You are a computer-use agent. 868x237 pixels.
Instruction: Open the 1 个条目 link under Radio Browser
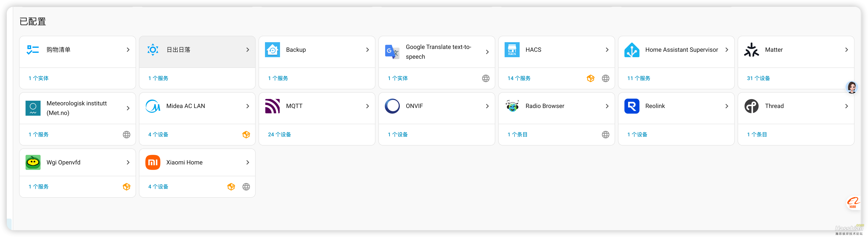[x=517, y=135]
